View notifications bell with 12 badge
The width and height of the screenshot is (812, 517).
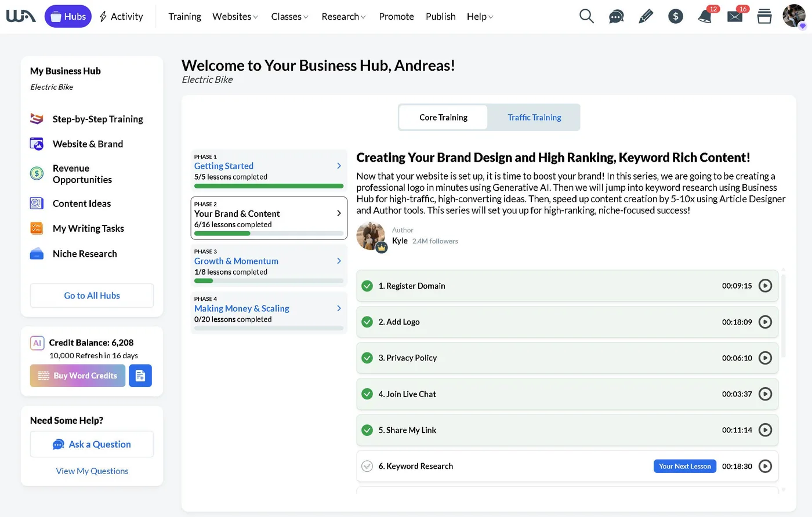tap(706, 16)
